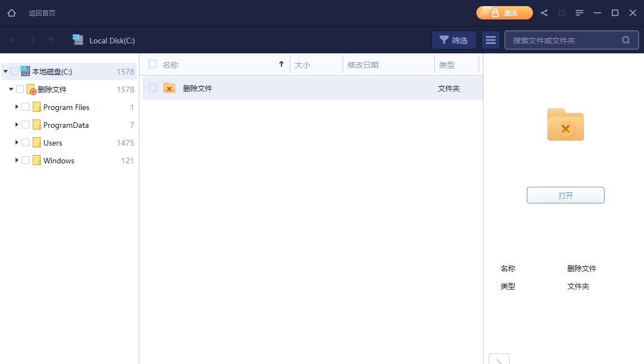The height and width of the screenshot is (364, 644).
Task: Click the home icon in the title bar
Action: 12,12
